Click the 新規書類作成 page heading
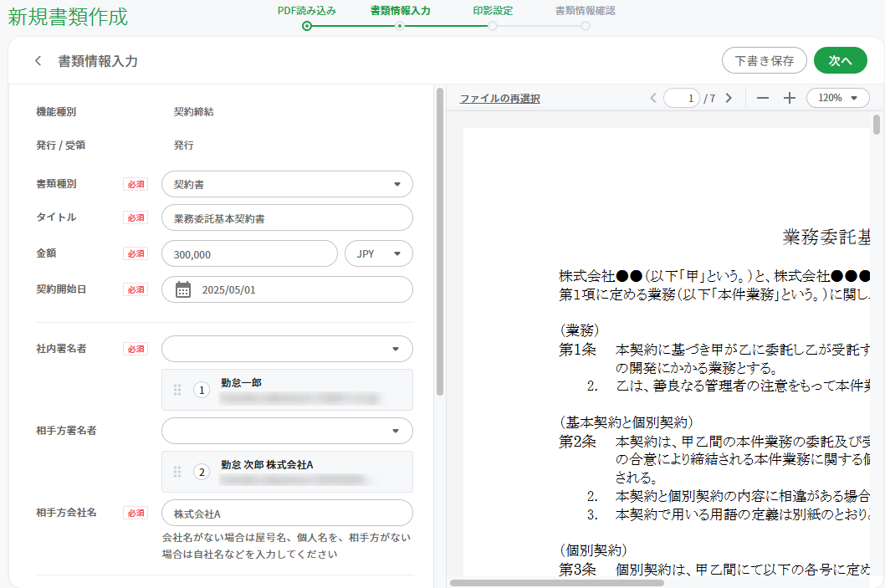 68,17
